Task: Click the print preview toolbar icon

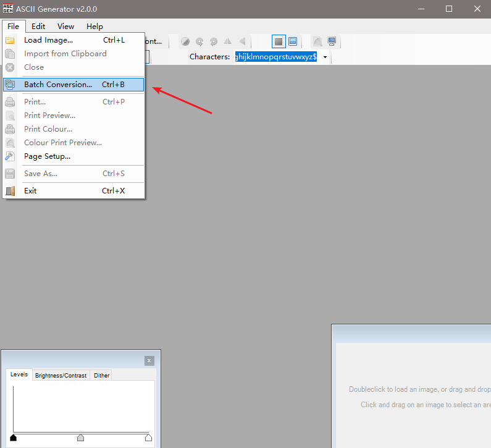Action: [x=317, y=41]
